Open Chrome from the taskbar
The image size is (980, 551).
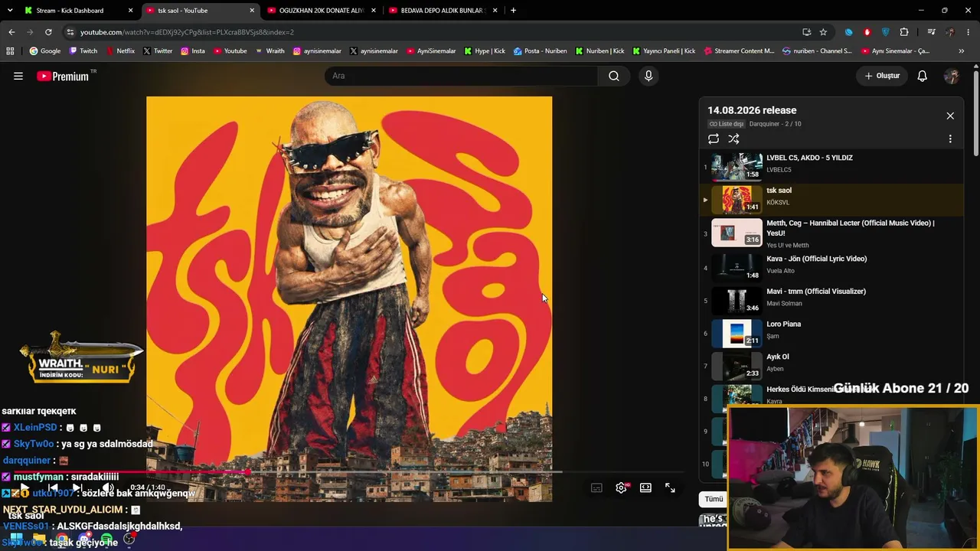pos(62,539)
